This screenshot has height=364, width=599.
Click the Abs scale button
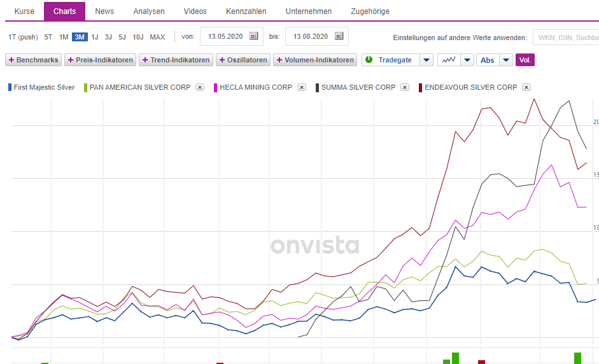click(x=488, y=60)
